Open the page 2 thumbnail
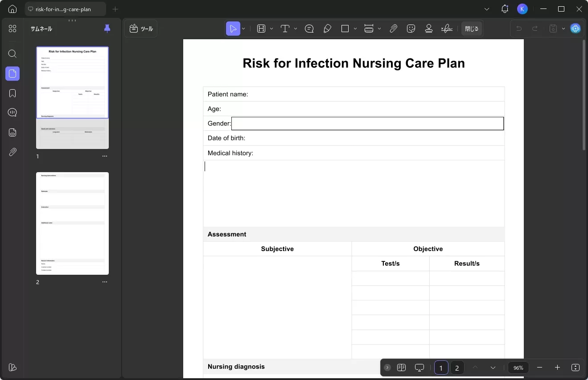588x380 pixels. point(72,223)
